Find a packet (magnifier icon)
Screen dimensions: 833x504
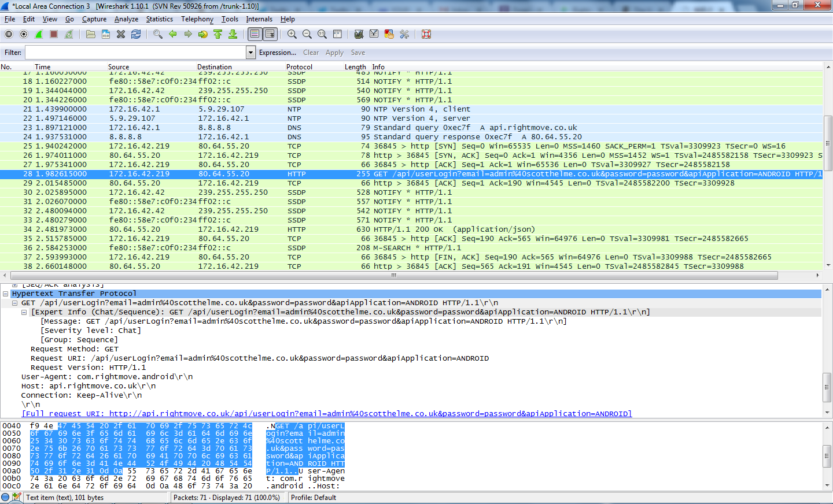pyautogui.click(x=158, y=35)
